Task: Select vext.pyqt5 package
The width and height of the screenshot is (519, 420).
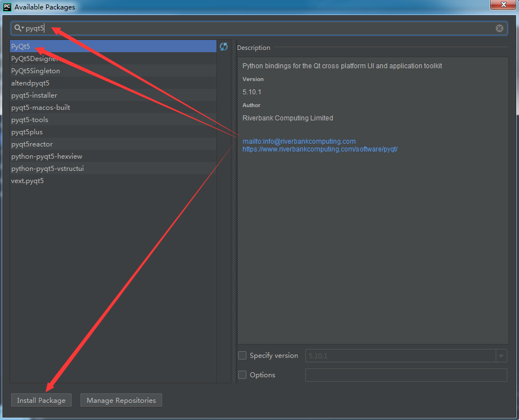Action: (x=113, y=181)
